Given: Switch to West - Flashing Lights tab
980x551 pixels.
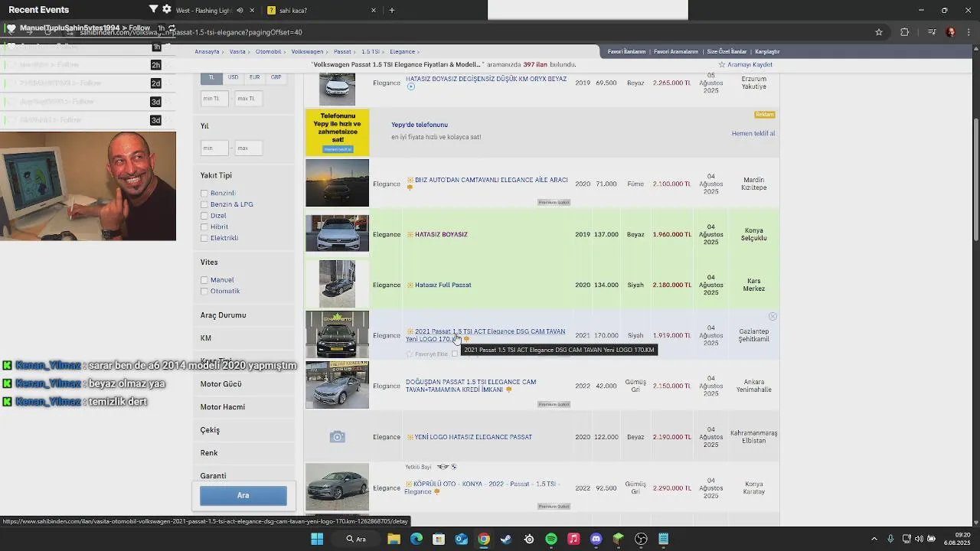Looking at the screenshot, I should coord(203,11).
